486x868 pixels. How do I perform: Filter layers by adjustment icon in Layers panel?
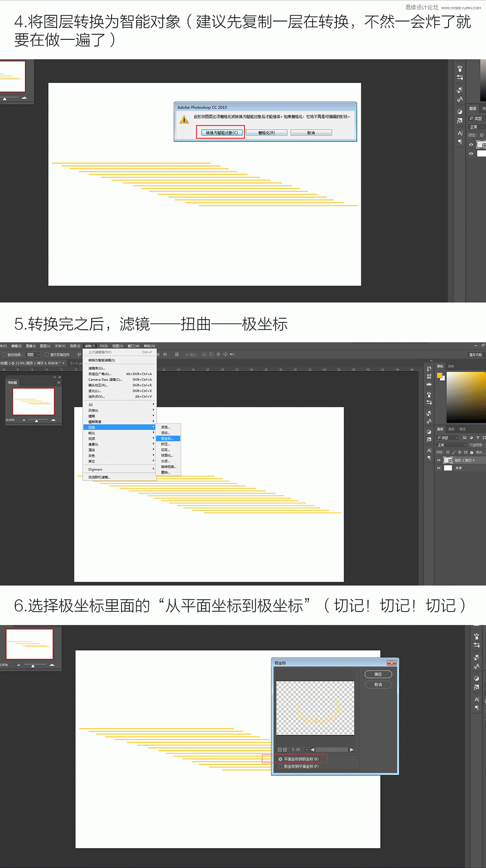click(471, 438)
